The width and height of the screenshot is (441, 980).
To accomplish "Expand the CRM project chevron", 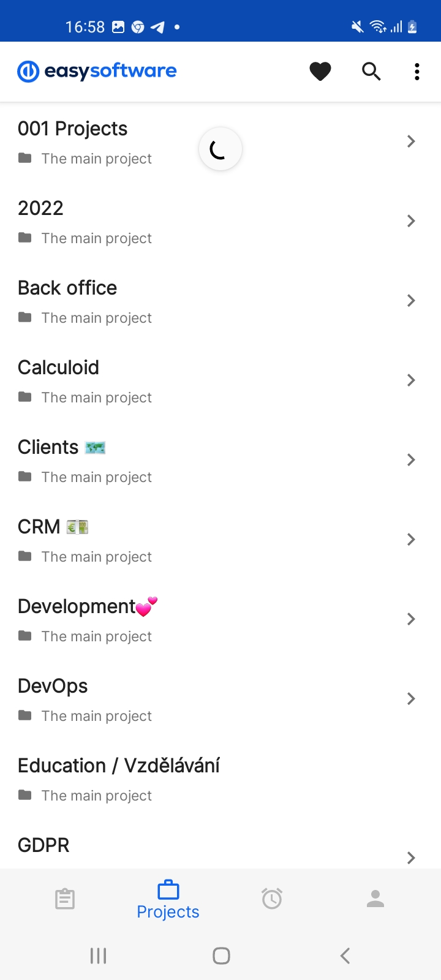I will coord(411,540).
